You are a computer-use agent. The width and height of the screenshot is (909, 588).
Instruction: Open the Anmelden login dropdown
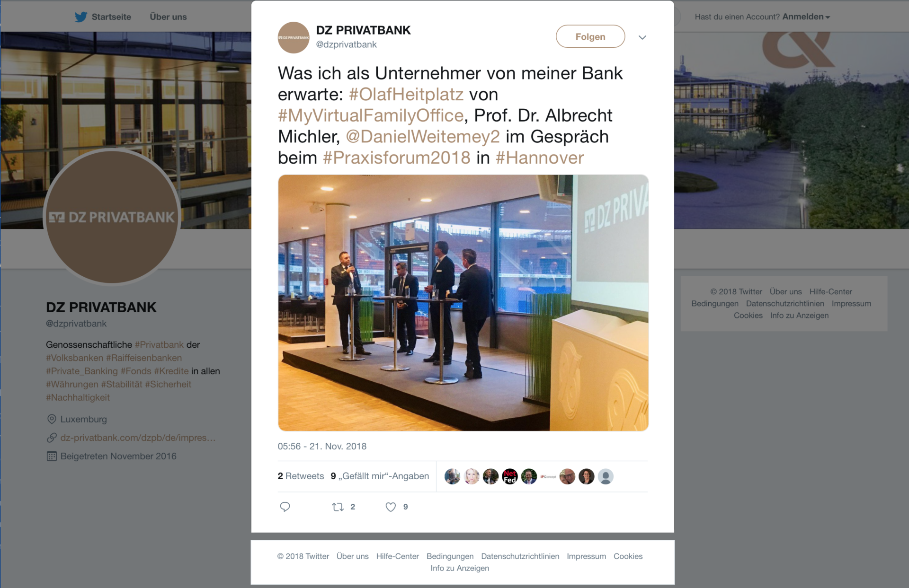coord(806,17)
